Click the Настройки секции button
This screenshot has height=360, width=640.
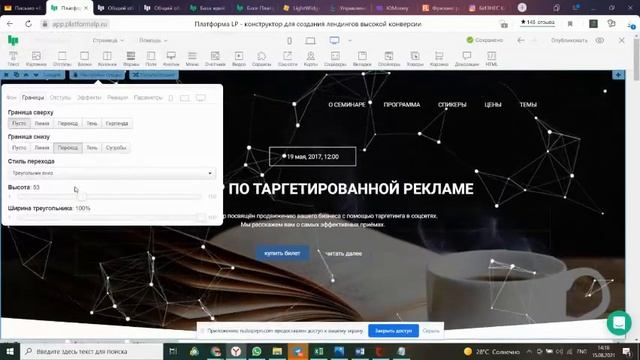[x=97, y=75]
